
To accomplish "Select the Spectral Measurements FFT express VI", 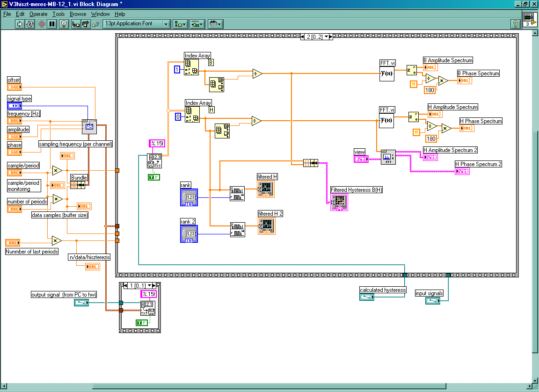I will (x=388, y=157).
